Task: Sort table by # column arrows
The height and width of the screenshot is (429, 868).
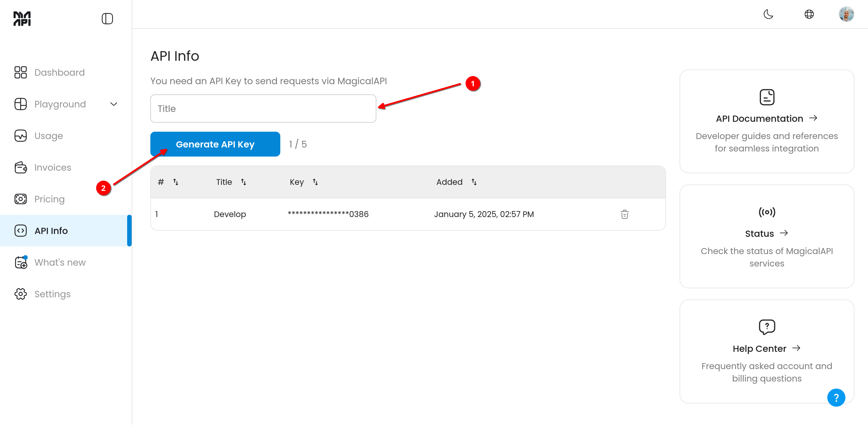Action: [176, 182]
